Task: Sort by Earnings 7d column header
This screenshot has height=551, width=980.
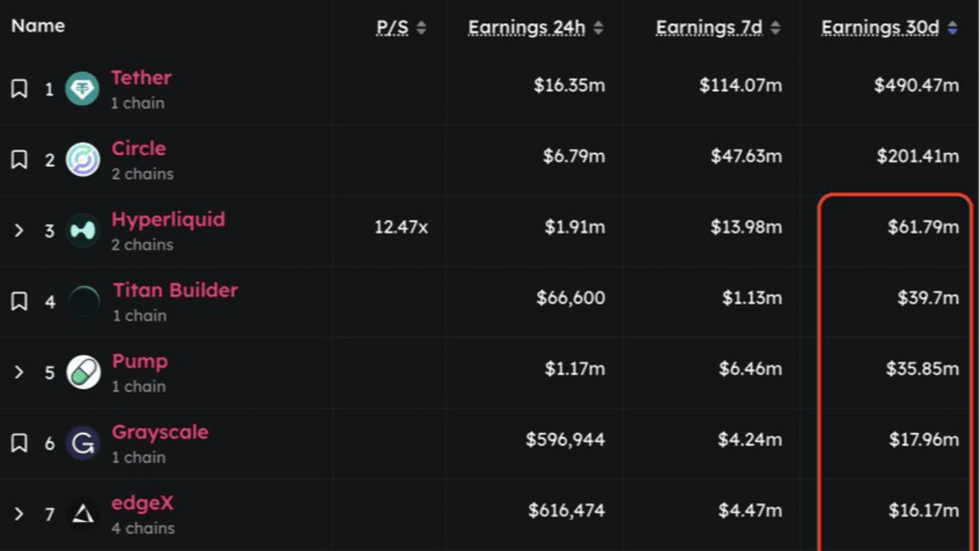Action: [709, 28]
